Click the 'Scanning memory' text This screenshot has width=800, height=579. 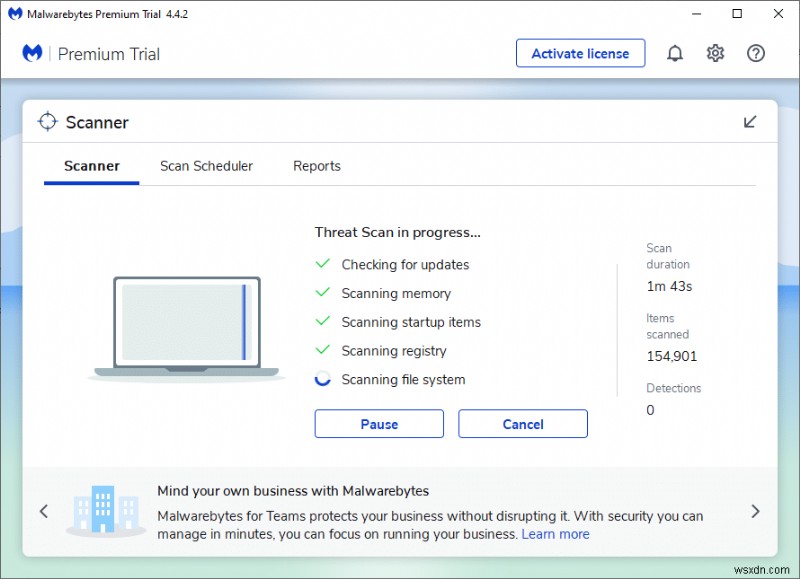coord(396,293)
